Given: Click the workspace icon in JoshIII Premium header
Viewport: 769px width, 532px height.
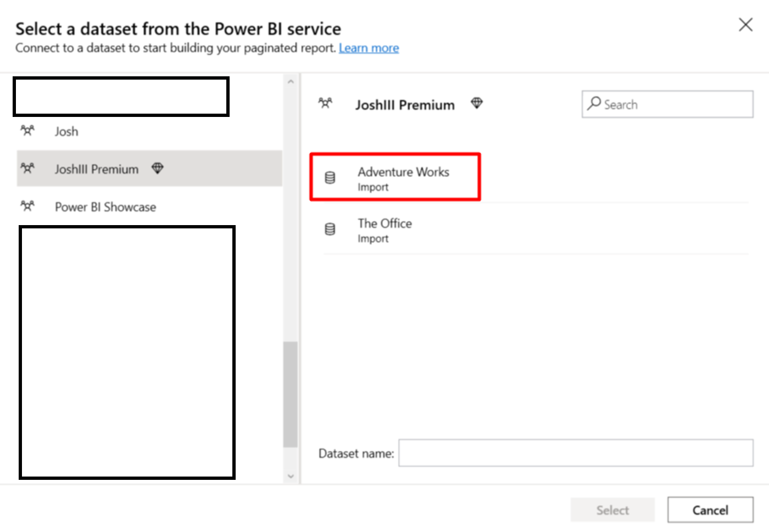Looking at the screenshot, I should [x=325, y=103].
